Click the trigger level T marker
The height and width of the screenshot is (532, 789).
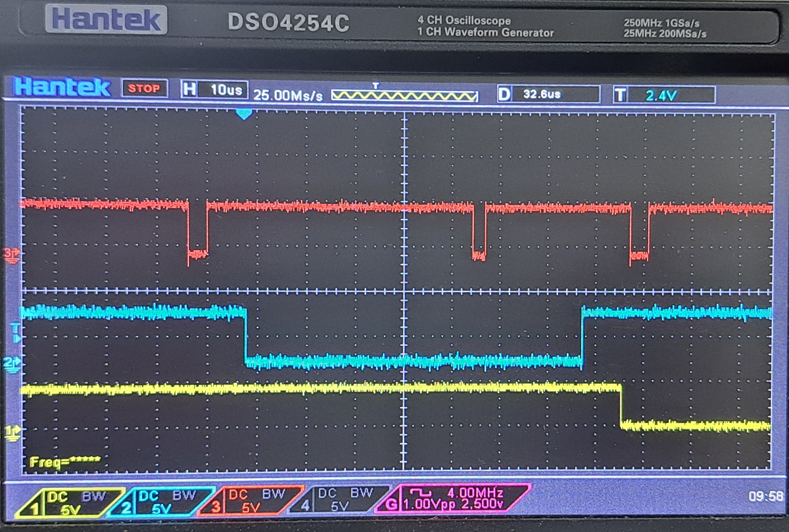(x=16, y=333)
